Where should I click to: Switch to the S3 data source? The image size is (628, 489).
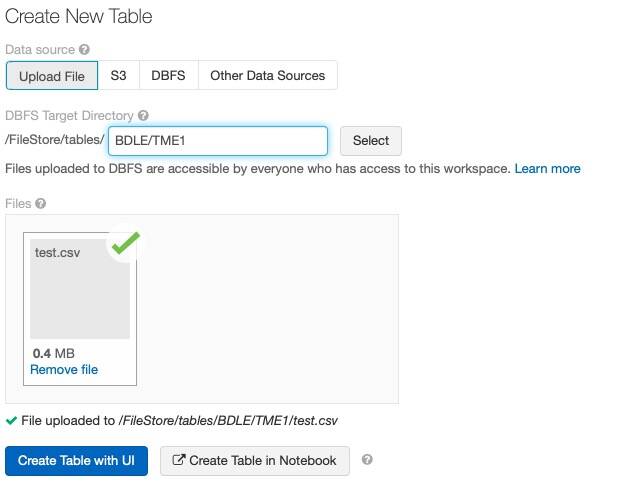[x=119, y=76]
